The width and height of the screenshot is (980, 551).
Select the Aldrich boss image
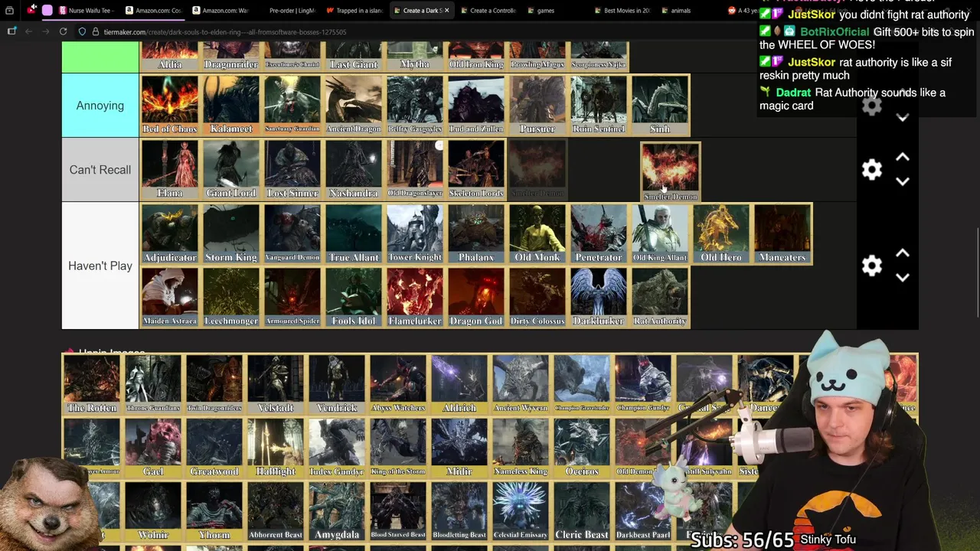pyautogui.click(x=459, y=384)
